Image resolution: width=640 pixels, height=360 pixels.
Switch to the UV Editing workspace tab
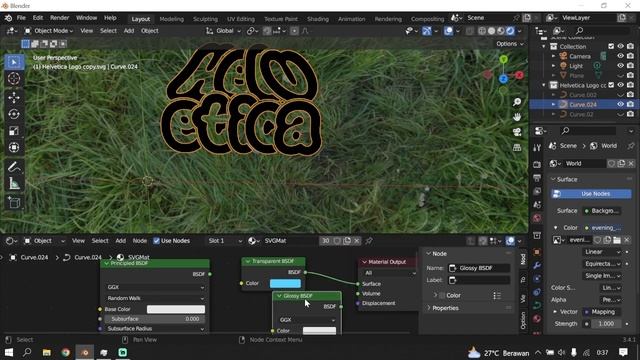coord(241,19)
